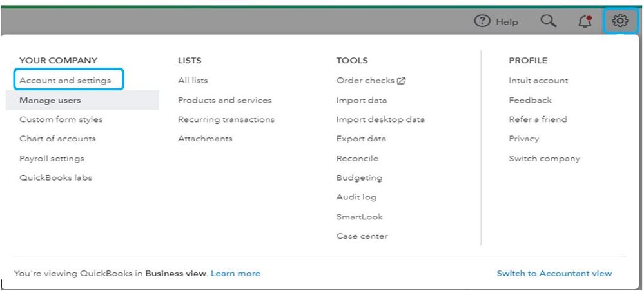Click the LISTS column heading
This screenshot has height=291, width=644.
(x=190, y=61)
